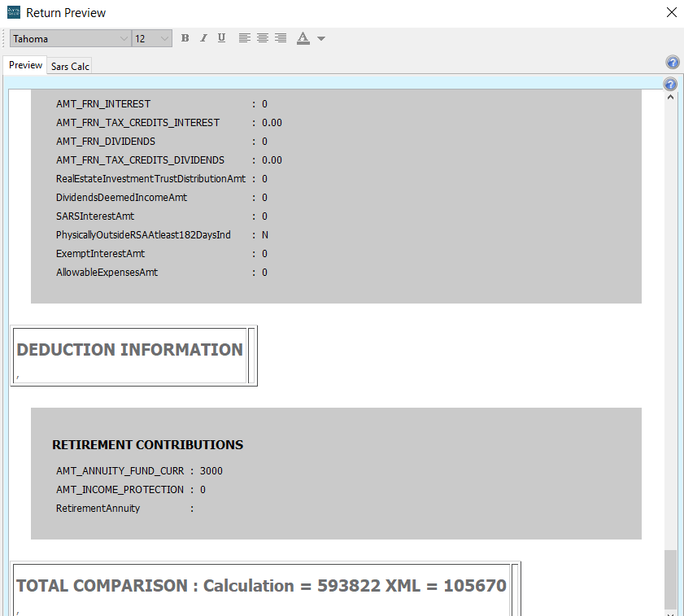Click the AMT_ANNUITY_FUND_CURR value 3000
Screen dimensions: 684x616
click(x=211, y=471)
